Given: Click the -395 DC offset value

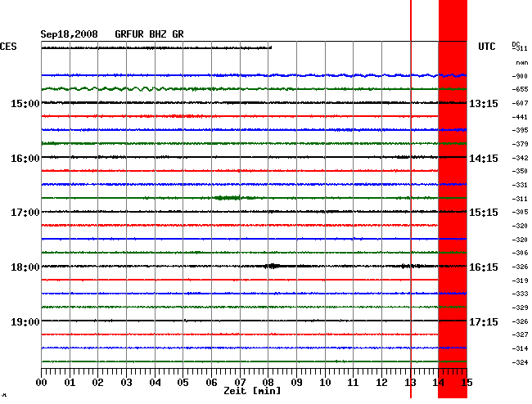Looking at the screenshot, I should (520, 130).
